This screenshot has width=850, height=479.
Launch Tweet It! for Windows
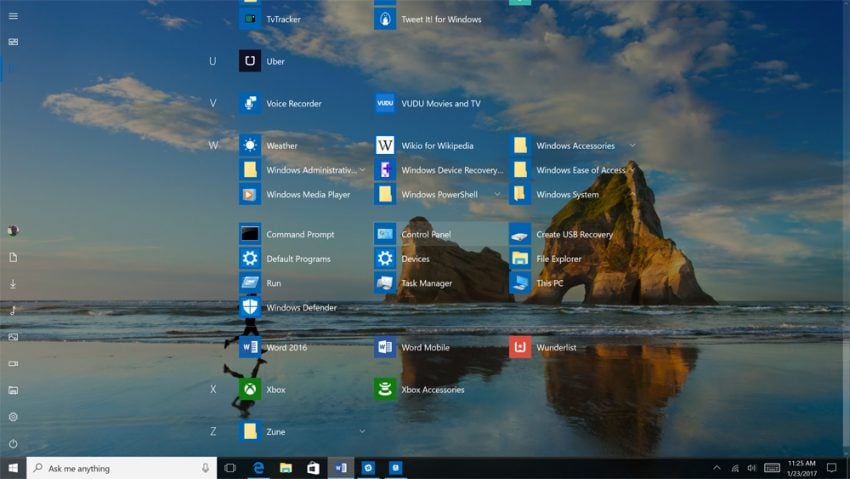(x=428, y=19)
